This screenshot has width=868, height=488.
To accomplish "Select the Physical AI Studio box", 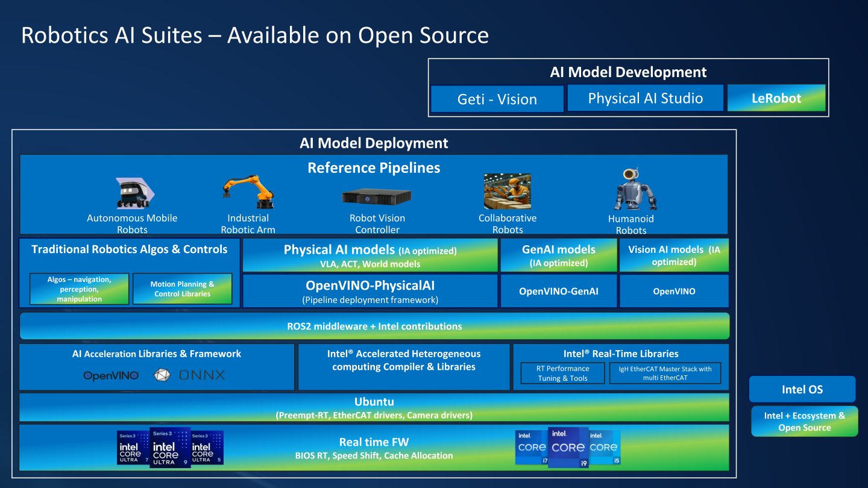I will [646, 98].
